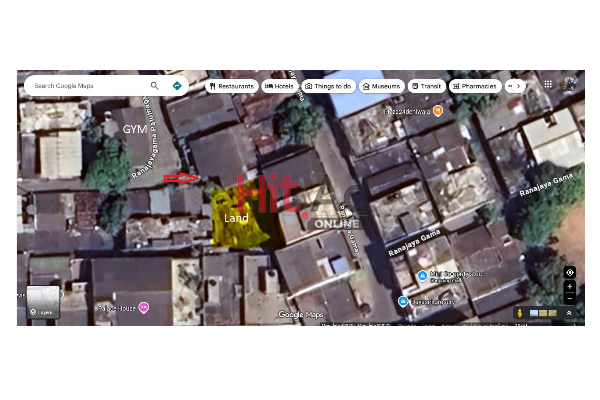This screenshot has height=400, width=600.
Task: Click the Google account avatar
Action: coord(570,85)
